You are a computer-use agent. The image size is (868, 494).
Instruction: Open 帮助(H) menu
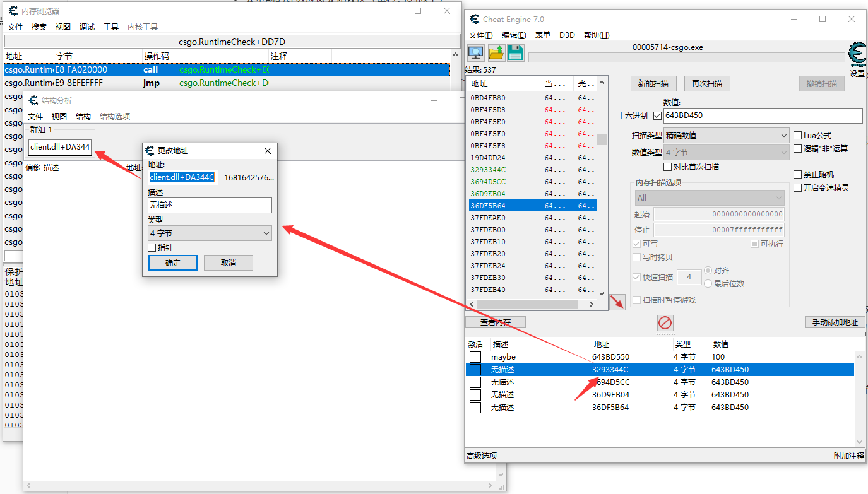pos(597,35)
